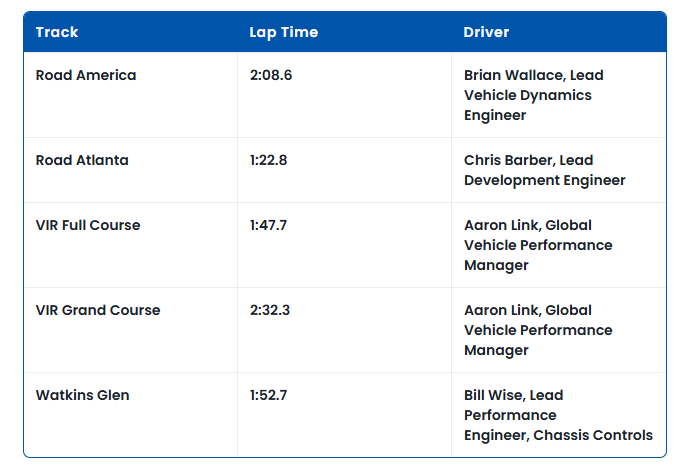This screenshot has height=466, width=679.
Task: Click Aaron Link in VIR Full Course row
Action: pyautogui.click(x=500, y=225)
